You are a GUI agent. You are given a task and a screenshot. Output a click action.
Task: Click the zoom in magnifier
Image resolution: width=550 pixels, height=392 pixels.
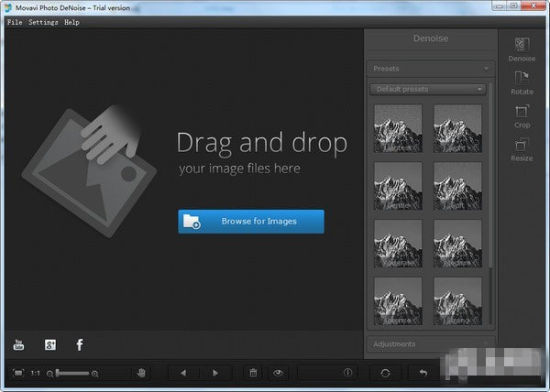pyautogui.click(x=94, y=374)
